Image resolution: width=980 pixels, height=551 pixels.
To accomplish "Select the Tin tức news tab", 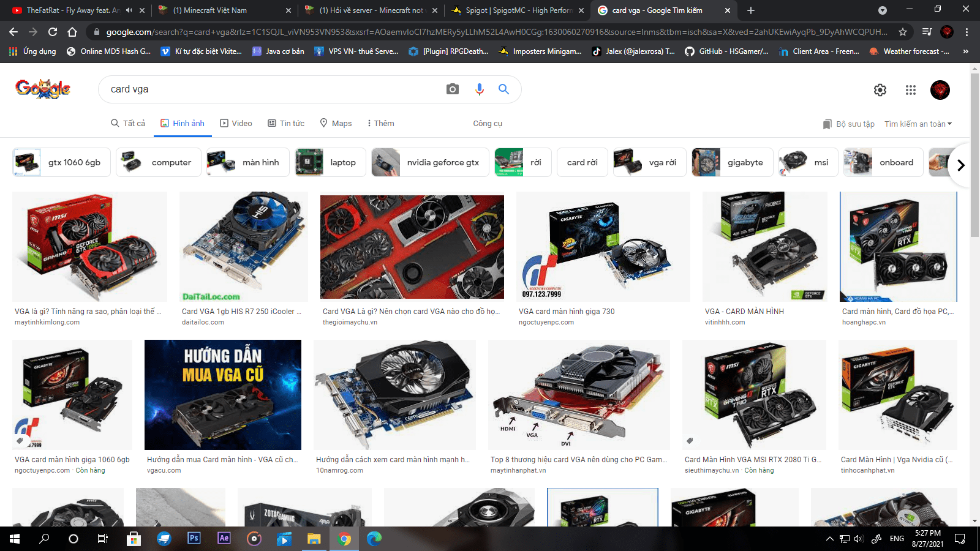I will [286, 123].
